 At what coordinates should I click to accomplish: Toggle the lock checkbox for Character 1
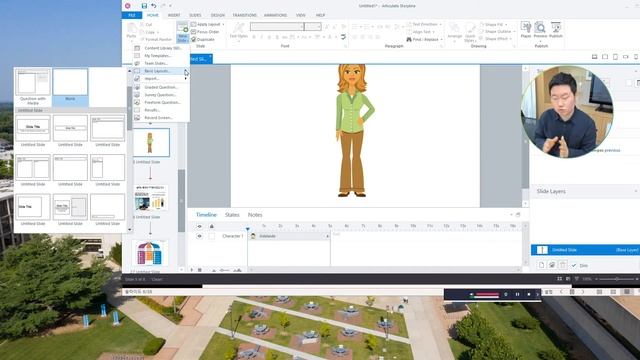211,236
